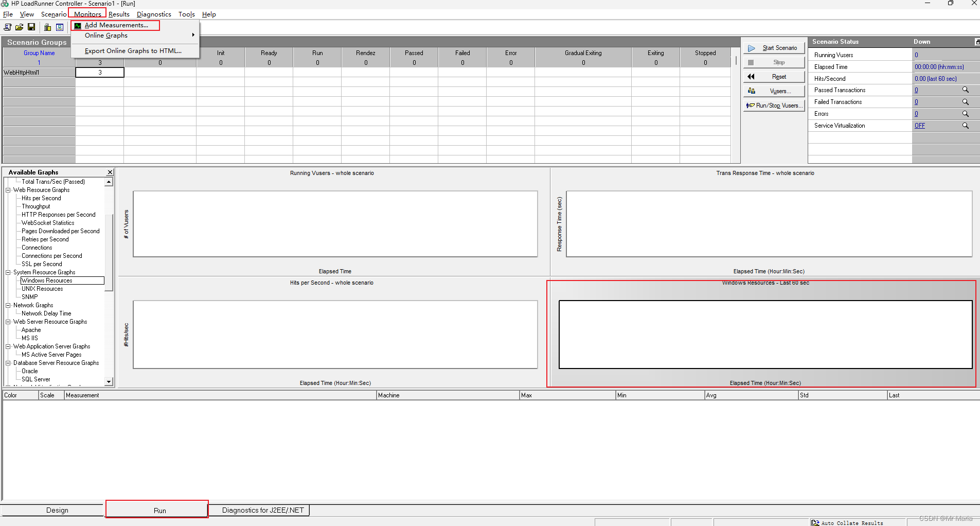Open the Diagnostics menu
This screenshot has width=980, height=526.
(x=154, y=14)
